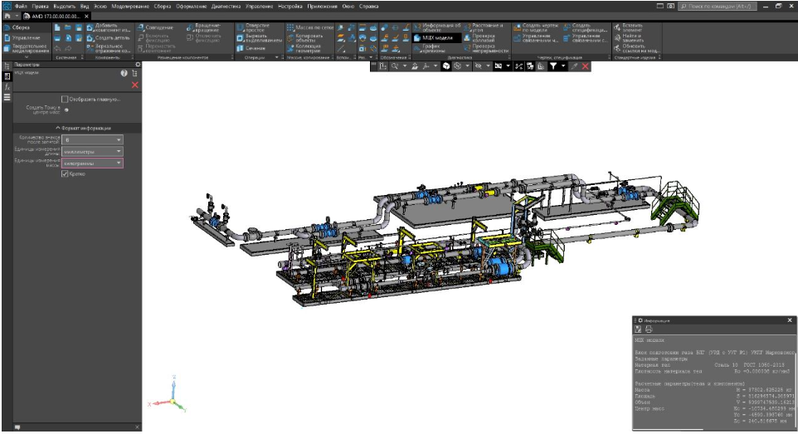Cancel the МЦХ command with red X in panel
The width and height of the screenshot is (798, 434).
[x=135, y=85]
